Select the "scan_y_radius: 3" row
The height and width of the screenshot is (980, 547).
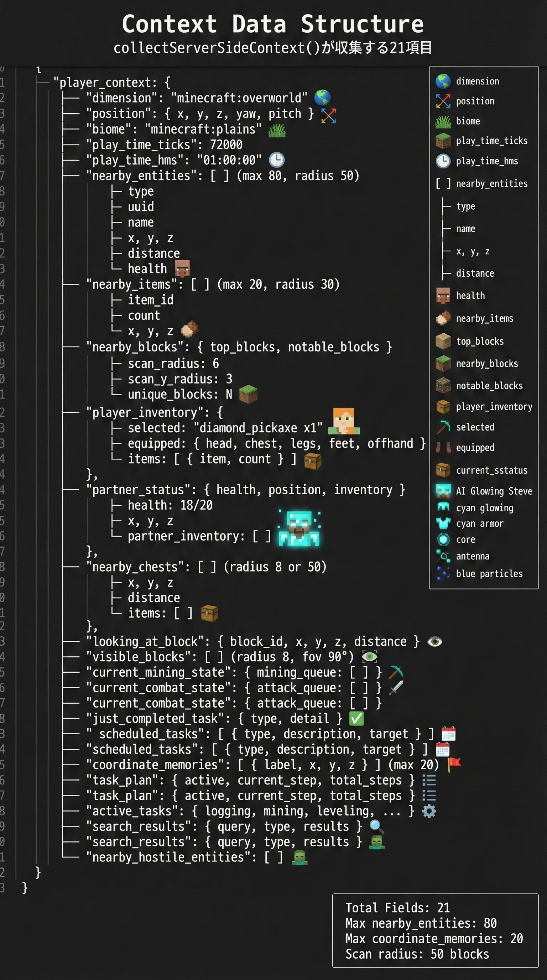pyautogui.click(x=180, y=379)
